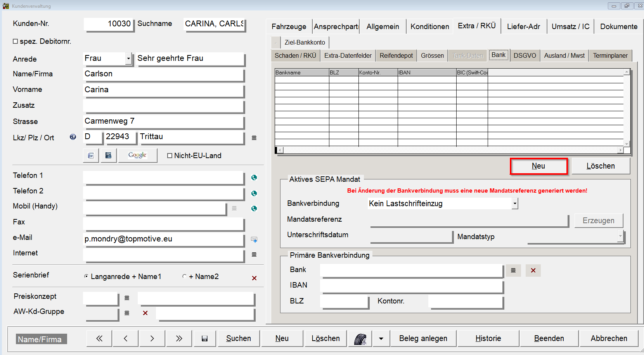Go to next customer record (>)
The height and width of the screenshot is (355, 644).
(152, 338)
